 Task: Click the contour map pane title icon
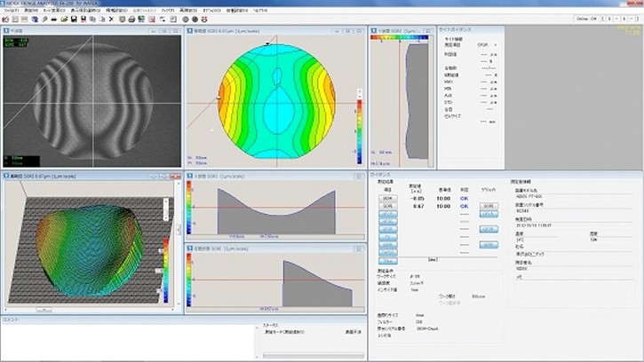pyautogui.click(x=190, y=31)
